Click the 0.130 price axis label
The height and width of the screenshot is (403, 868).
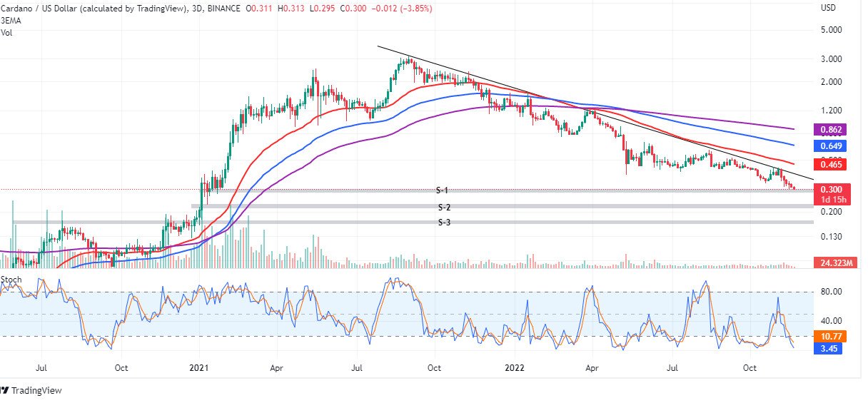[830, 238]
